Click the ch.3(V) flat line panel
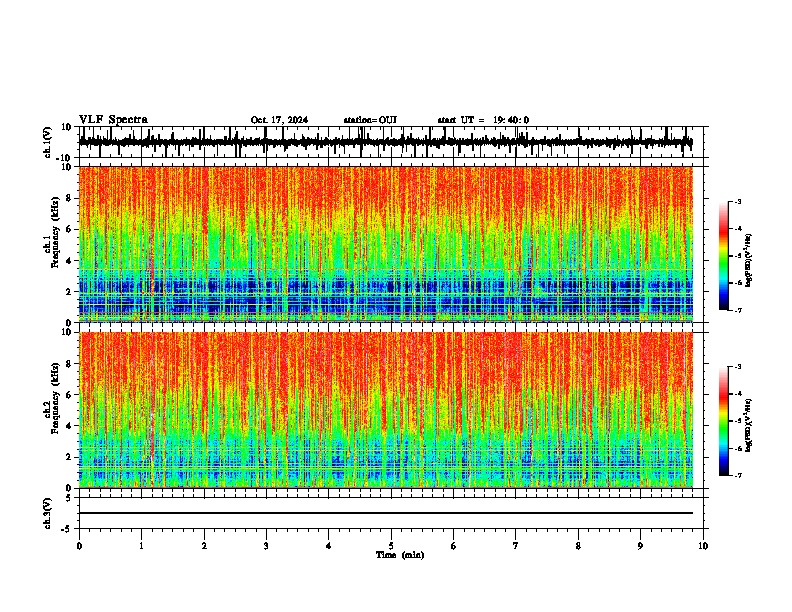This screenshot has width=792, height=612. tap(391, 513)
